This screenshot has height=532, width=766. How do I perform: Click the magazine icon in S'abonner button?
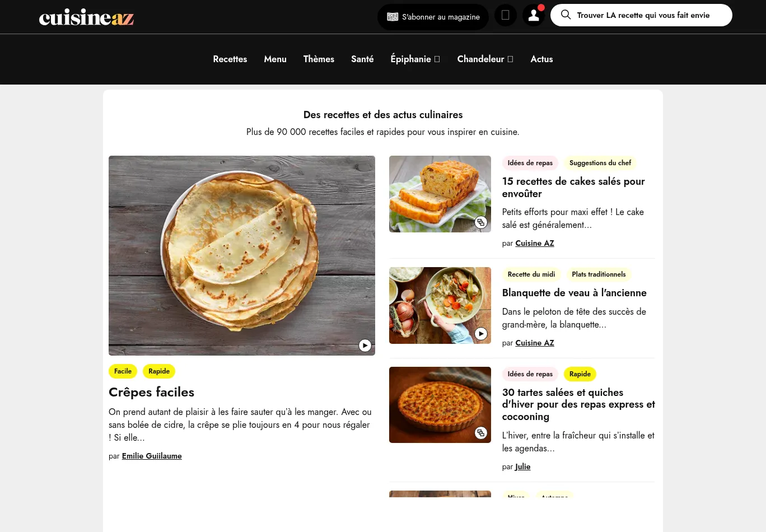click(x=393, y=17)
